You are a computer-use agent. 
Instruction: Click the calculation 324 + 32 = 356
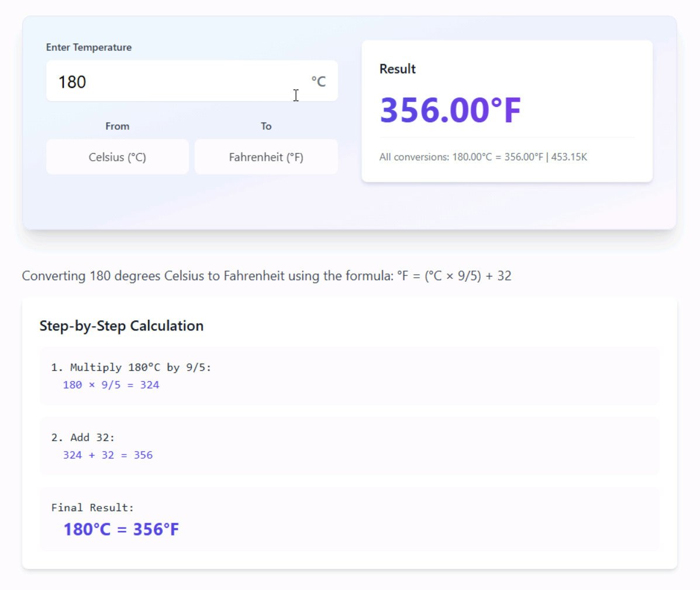pos(108,455)
